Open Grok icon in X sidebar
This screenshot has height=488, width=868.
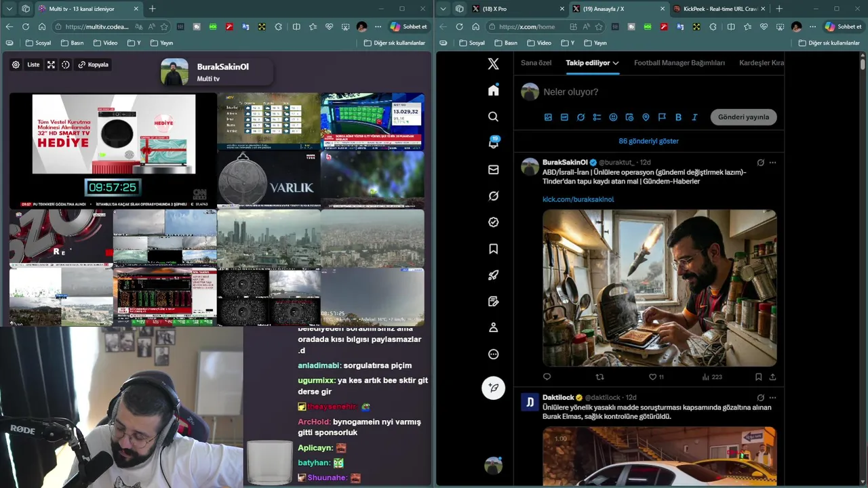point(493,196)
